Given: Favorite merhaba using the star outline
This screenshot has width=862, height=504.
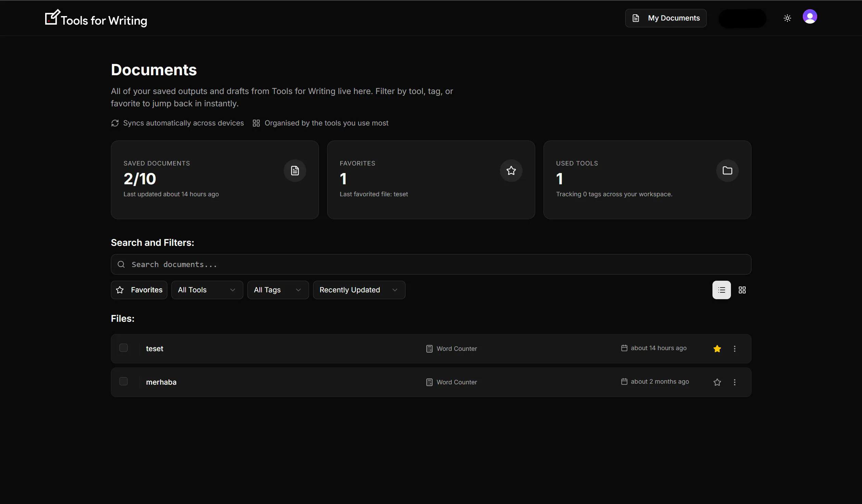Looking at the screenshot, I should click(x=717, y=382).
